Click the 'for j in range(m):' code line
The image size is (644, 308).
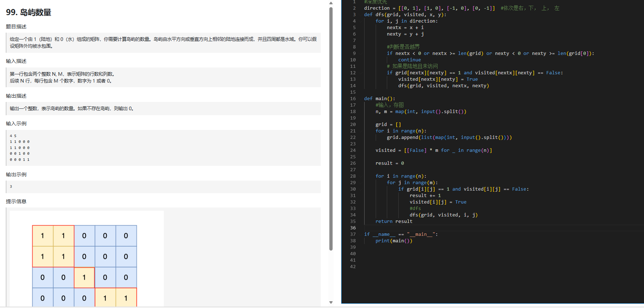coord(412,183)
